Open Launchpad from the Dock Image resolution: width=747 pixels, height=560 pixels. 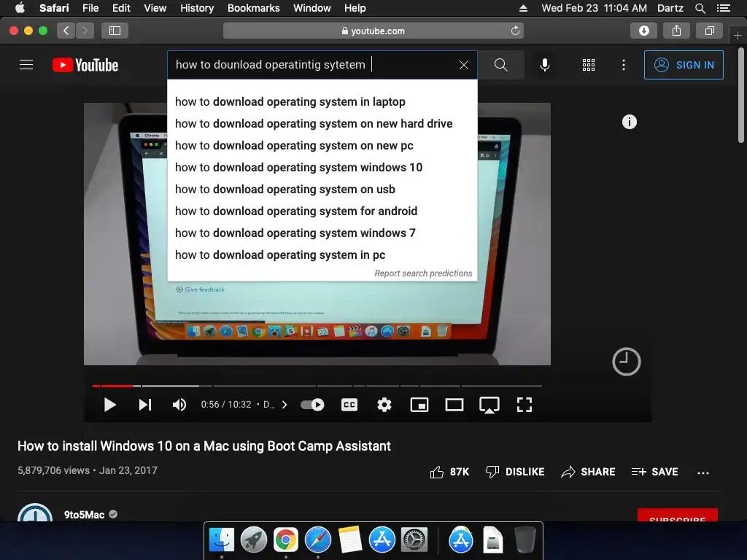[x=253, y=540]
